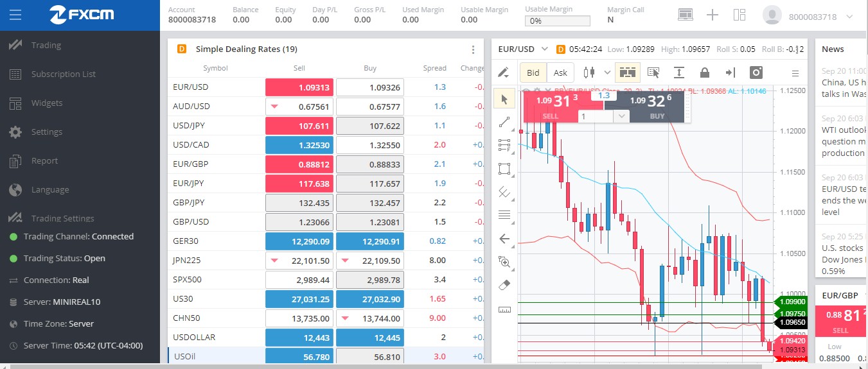Click the zoom-in magnifier chart tool
This screenshot has width=868, height=369.
coord(504,262)
